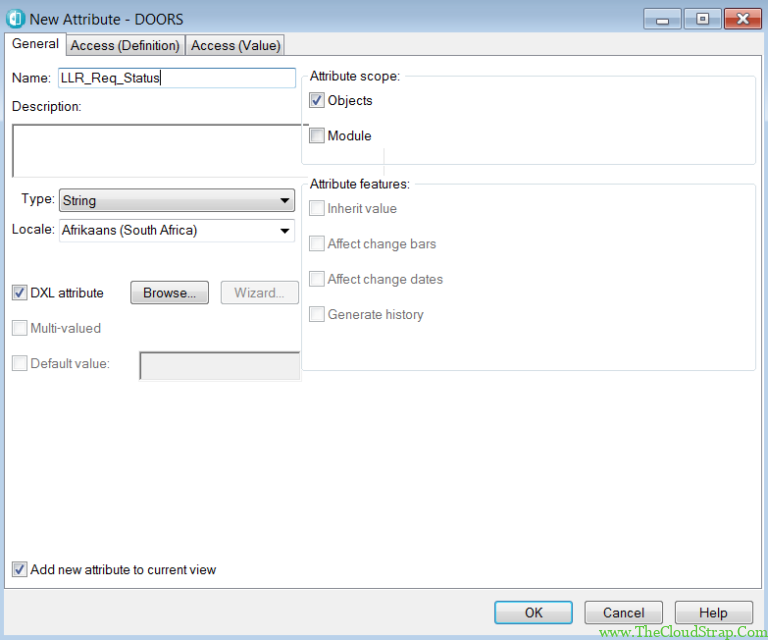The width and height of the screenshot is (768, 640).
Task: Minimize the DOORS dialog window
Action: click(x=663, y=19)
